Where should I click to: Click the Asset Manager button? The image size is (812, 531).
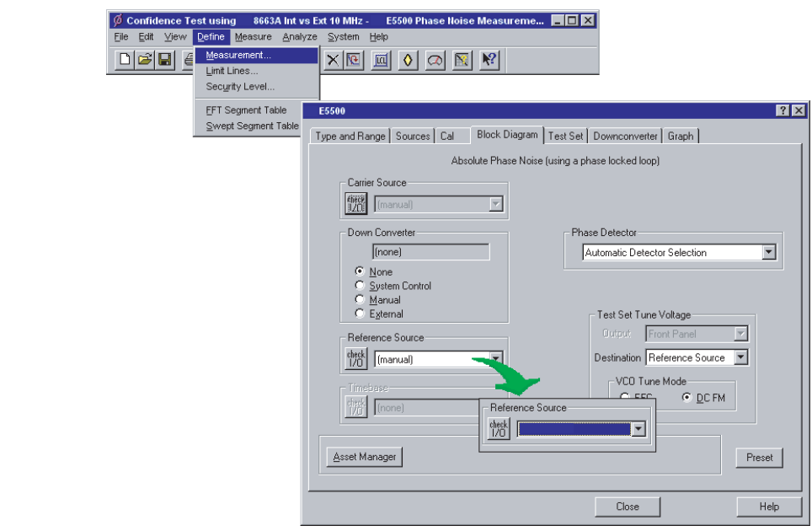point(365,457)
